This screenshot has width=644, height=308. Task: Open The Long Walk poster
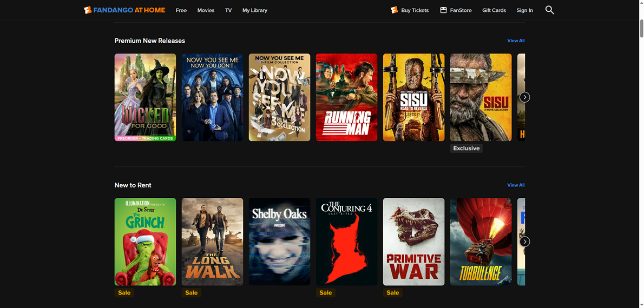pos(212,242)
